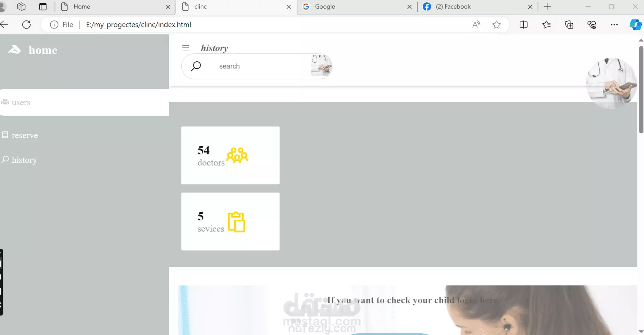Switch to the Home browser tab
Viewport: 644px width, 335px height.
pos(115,7)
